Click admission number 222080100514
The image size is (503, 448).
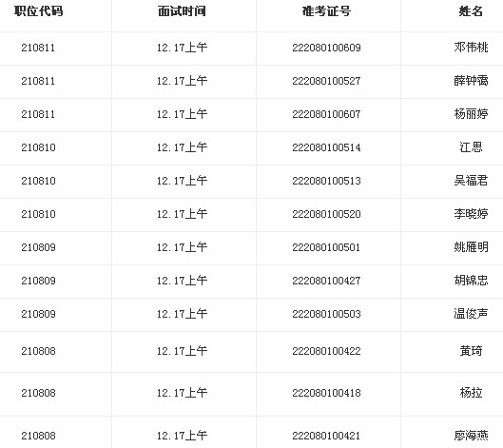point(326,147)
